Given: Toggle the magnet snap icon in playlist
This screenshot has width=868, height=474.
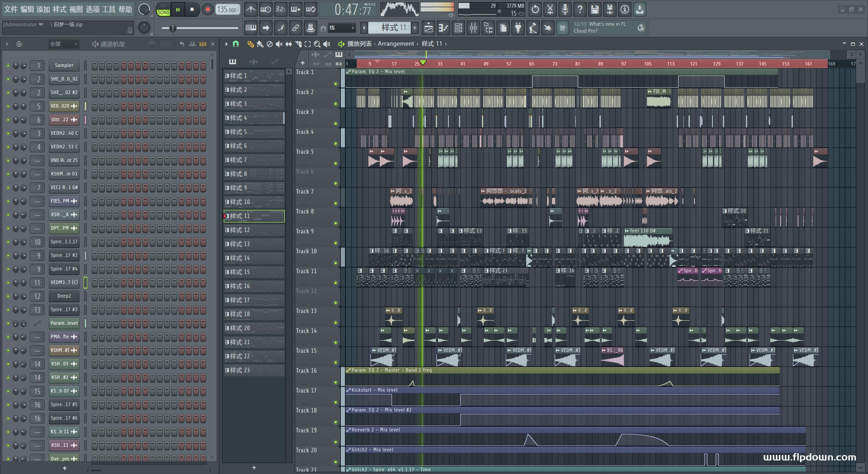Looking at the screenshot, I should [x=236, y=44].
